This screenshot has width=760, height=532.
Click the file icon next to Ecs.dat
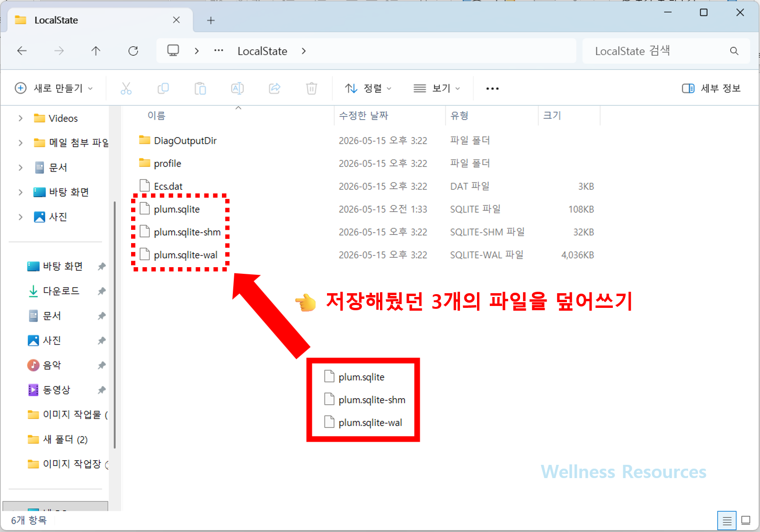click(x=144, y=186)
